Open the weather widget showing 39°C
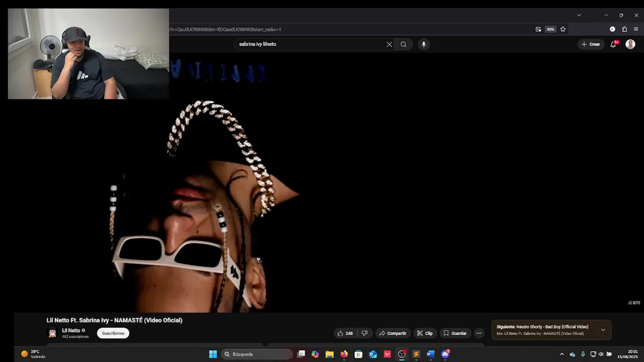The width and height of the screenshot is (644, 362). 33,354
